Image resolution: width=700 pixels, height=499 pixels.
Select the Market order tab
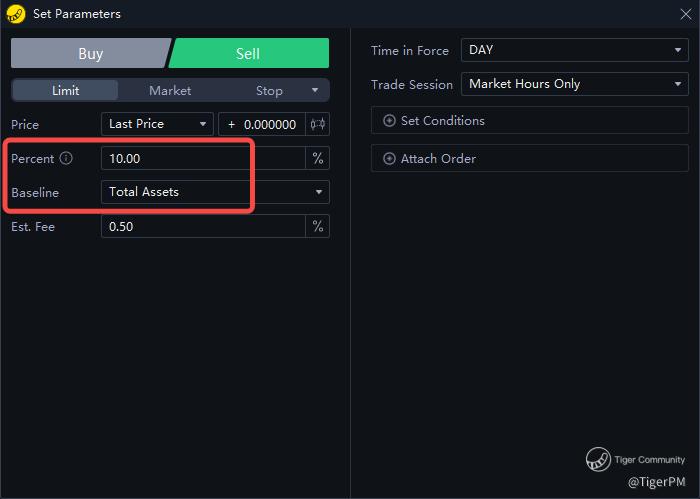coord(170,90)
